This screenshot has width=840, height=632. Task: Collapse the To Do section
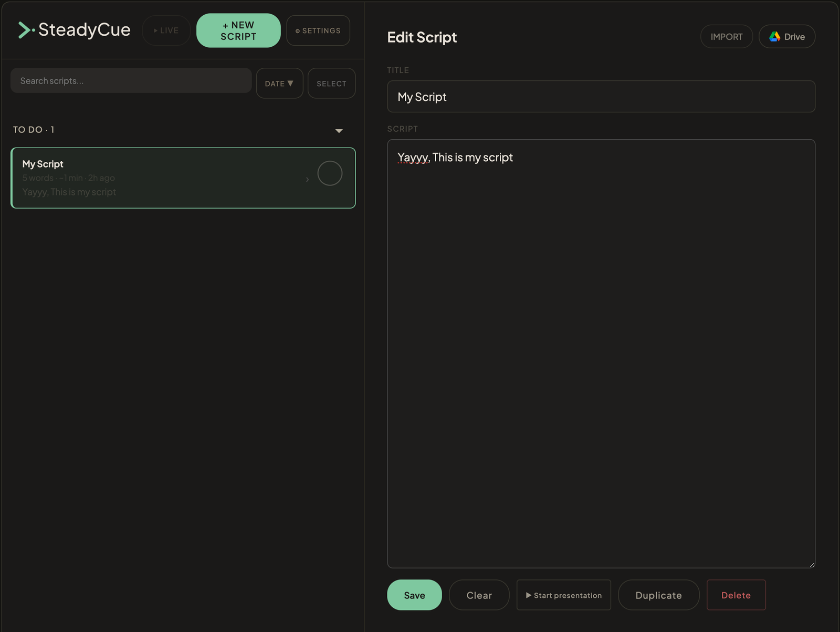pos(339,131)
